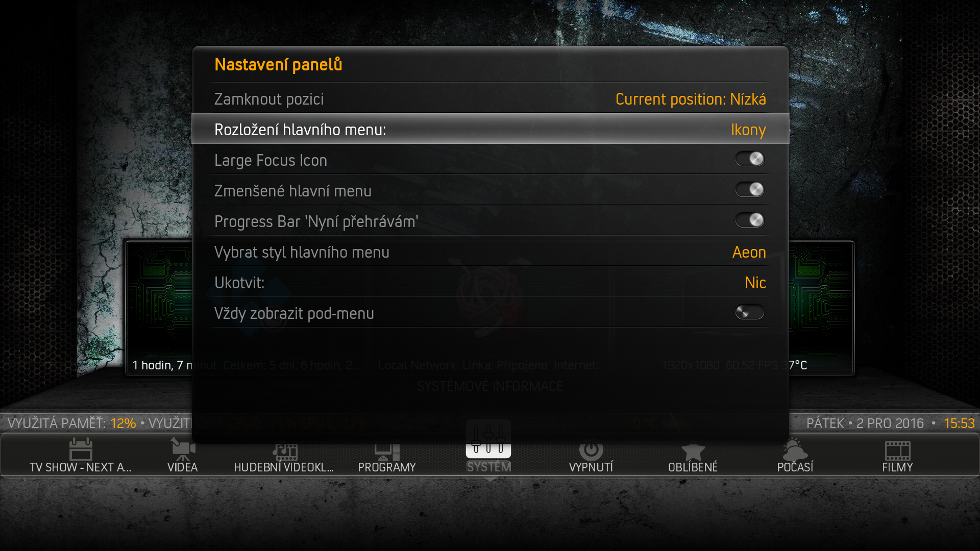Enable Vždy zobrazit pod-menu switch

coord(749,312)
